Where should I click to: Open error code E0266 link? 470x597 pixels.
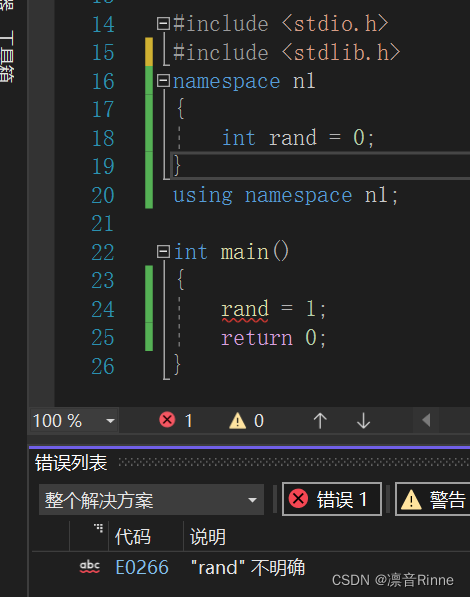pos(142,567)
